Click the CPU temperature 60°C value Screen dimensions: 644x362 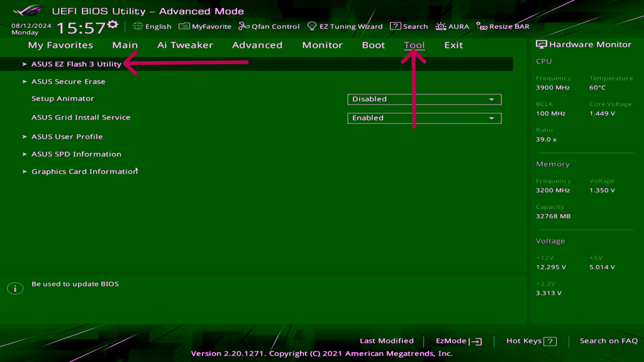(x=598, y=88)
